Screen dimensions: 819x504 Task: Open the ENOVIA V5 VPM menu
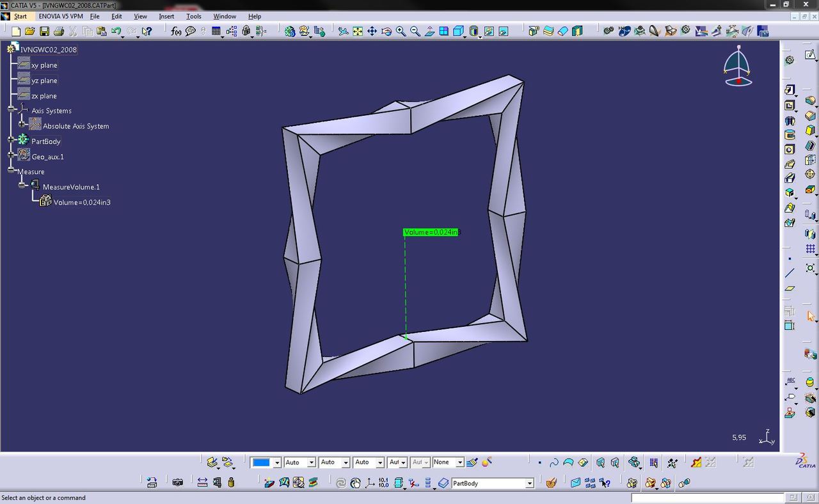[61, 16]
